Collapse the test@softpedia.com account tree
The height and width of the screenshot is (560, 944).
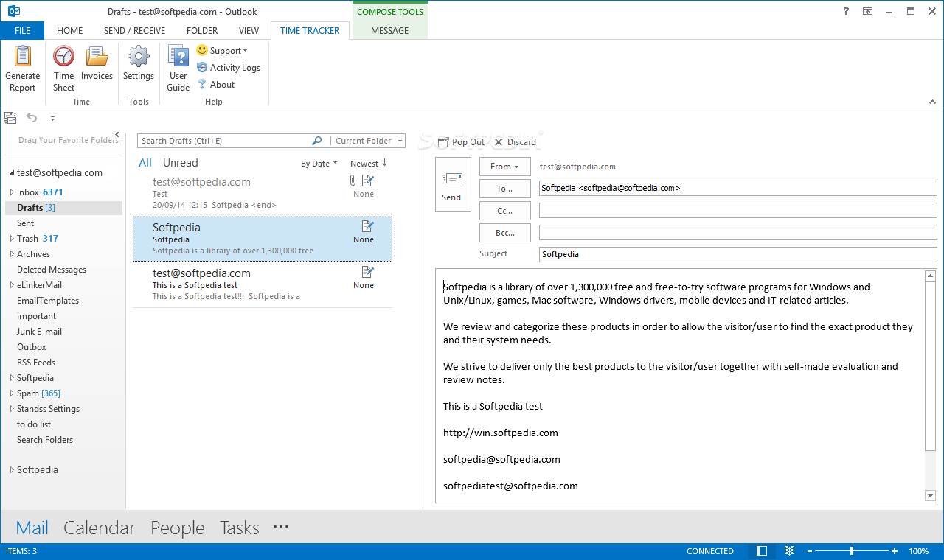point(12,173)
